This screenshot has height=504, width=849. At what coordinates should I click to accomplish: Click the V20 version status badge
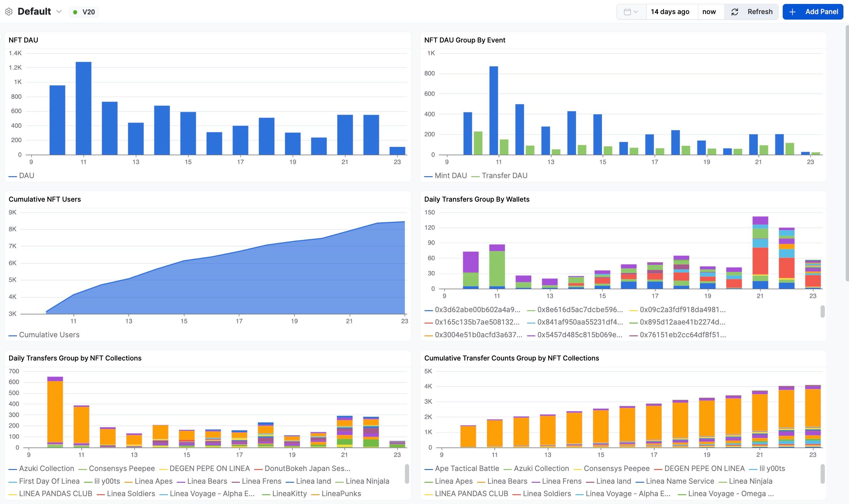point(84,12)
